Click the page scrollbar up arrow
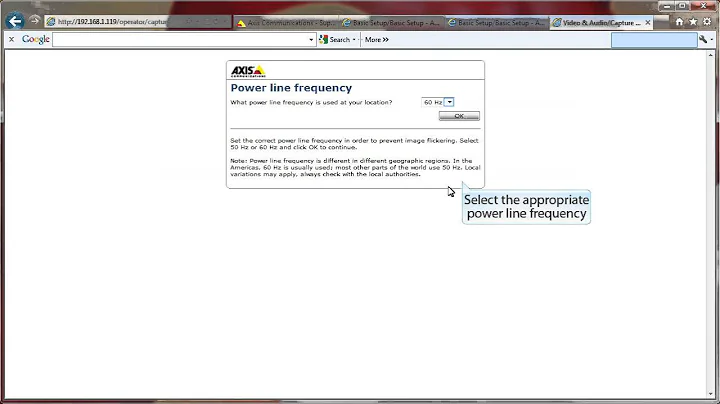Screen dimensions: 720x404 click(711, 55)
